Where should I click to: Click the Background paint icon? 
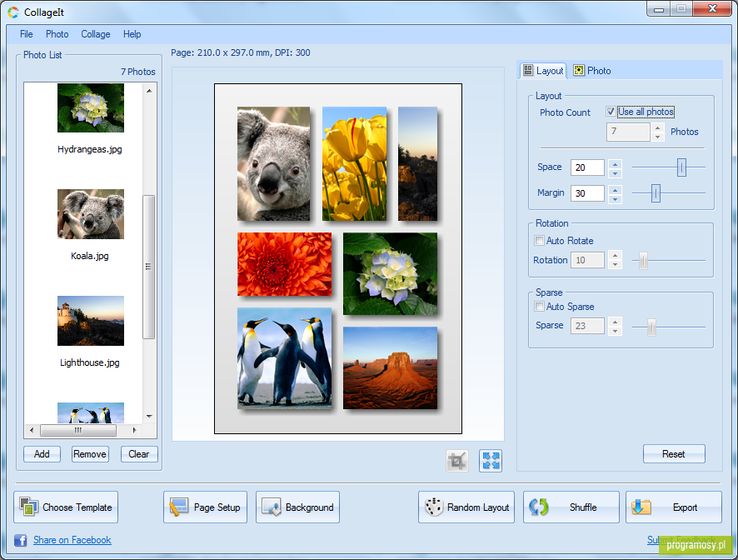[x=271, y=507]
